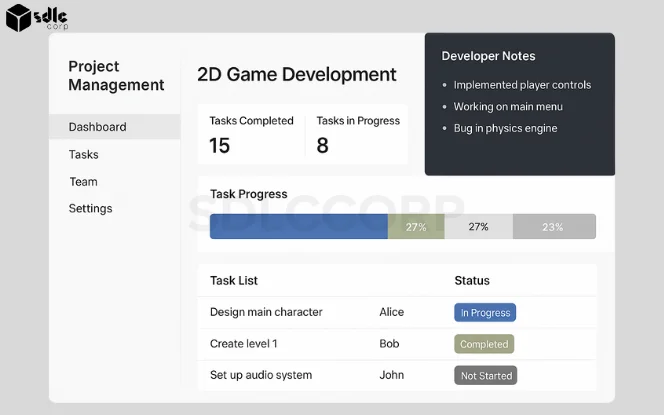Click the 2D Game Development title
Screen dimensions: 664x415
(296, 75)
